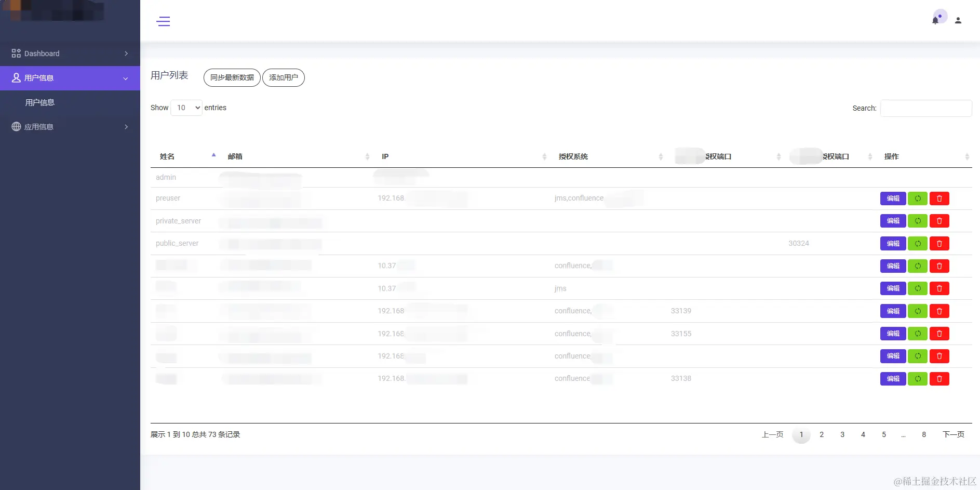Click the red trash icon in the jms-only row
Viewport: 980px width, 490px height.
[x=939, y=288]
